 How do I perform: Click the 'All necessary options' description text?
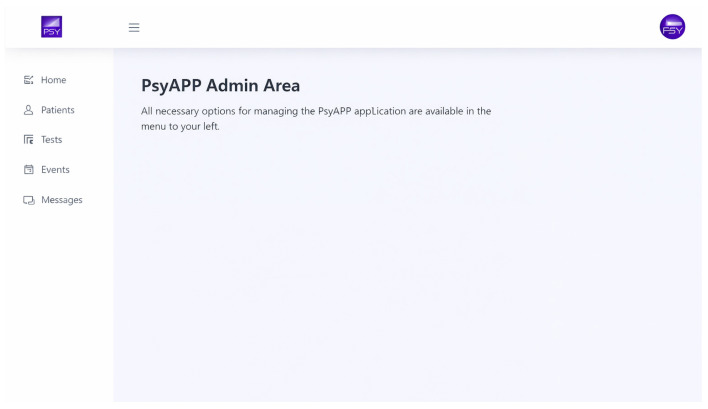(316, 118)
